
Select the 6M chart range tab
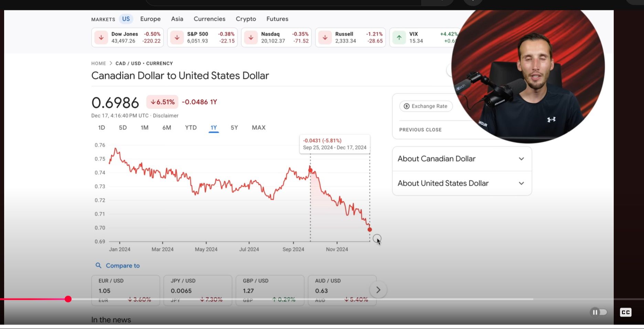[167, 128]
